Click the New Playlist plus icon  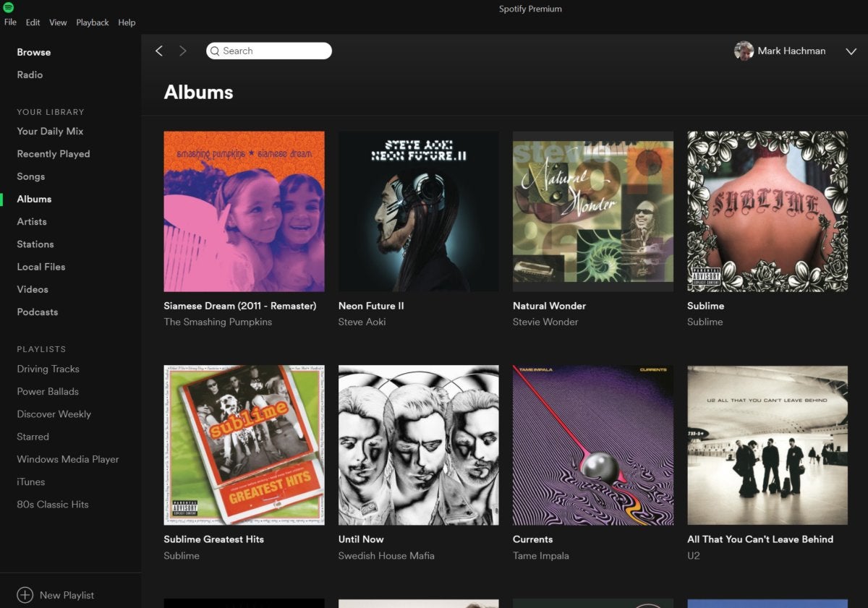[25, 595]
